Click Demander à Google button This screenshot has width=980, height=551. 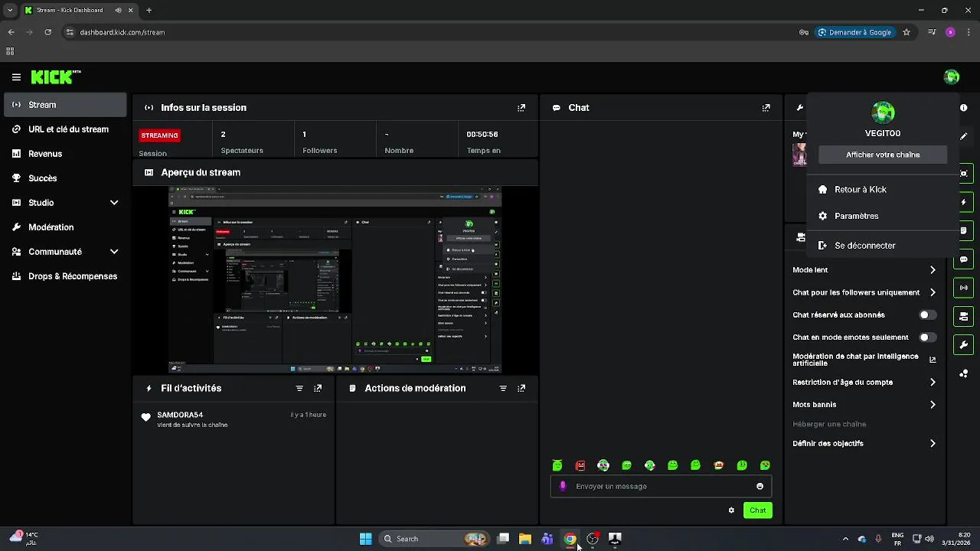click(856, 32)
